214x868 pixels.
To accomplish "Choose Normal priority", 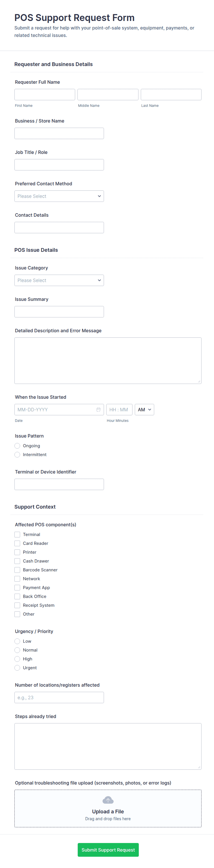I will point(17,650).
